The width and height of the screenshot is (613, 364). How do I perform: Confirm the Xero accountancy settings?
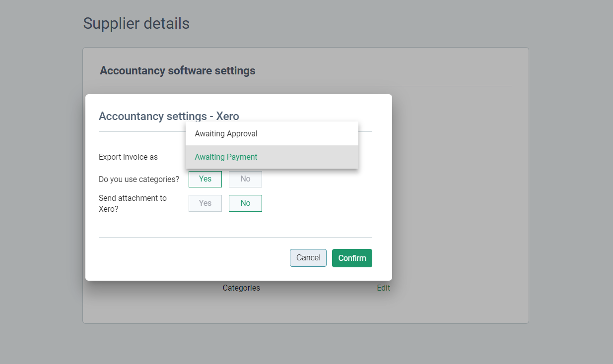click(352, 258)
